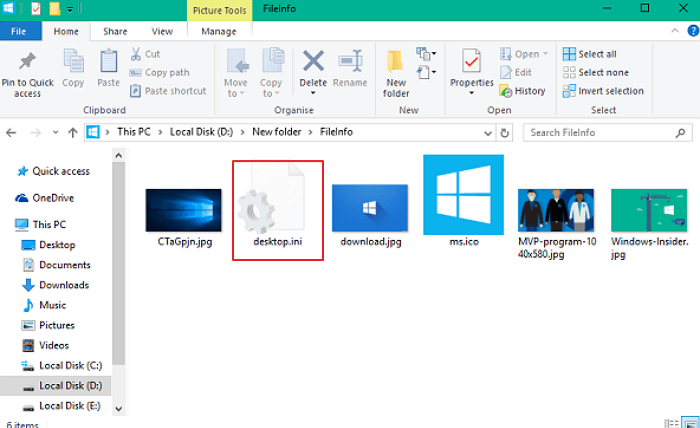
Task: Open the recent locations dropdown
Action: (55, 132)
